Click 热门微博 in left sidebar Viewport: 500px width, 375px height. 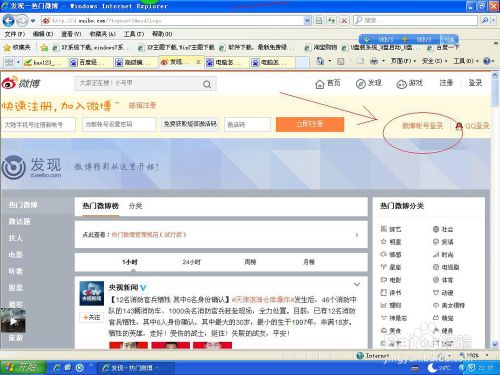click(x=23, y=205)
